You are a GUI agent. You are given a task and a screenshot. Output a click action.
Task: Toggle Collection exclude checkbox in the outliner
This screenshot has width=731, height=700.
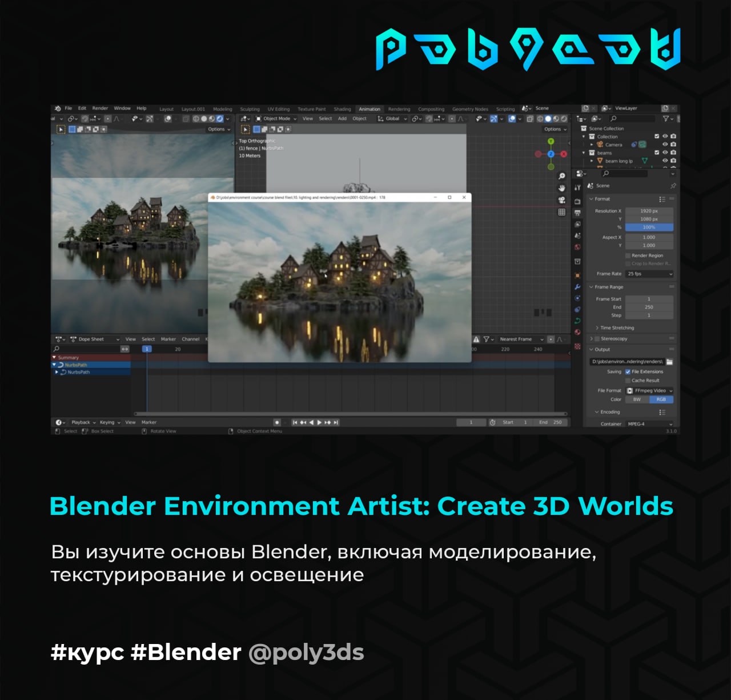657,137
